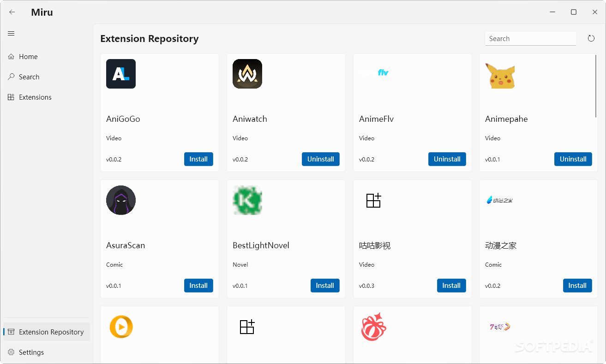
Task: Click the Video label under AniGoGo
Action: click(114, 138)
